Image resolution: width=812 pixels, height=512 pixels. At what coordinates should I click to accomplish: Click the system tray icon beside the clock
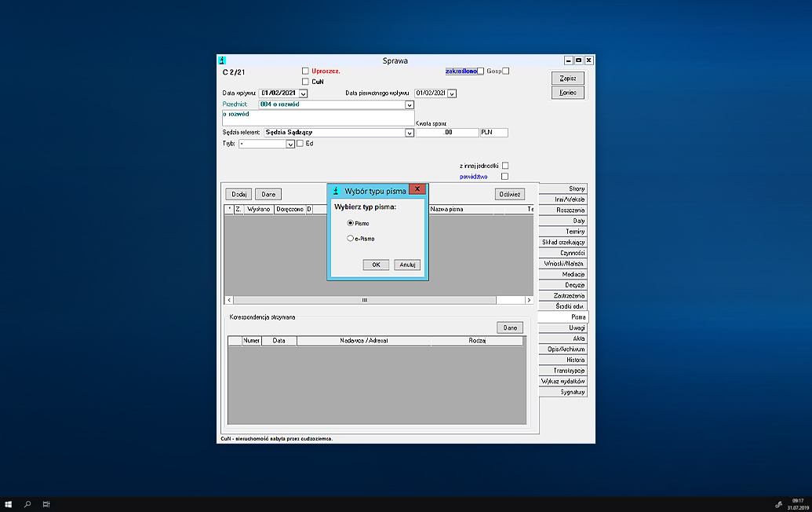point(777,504)
